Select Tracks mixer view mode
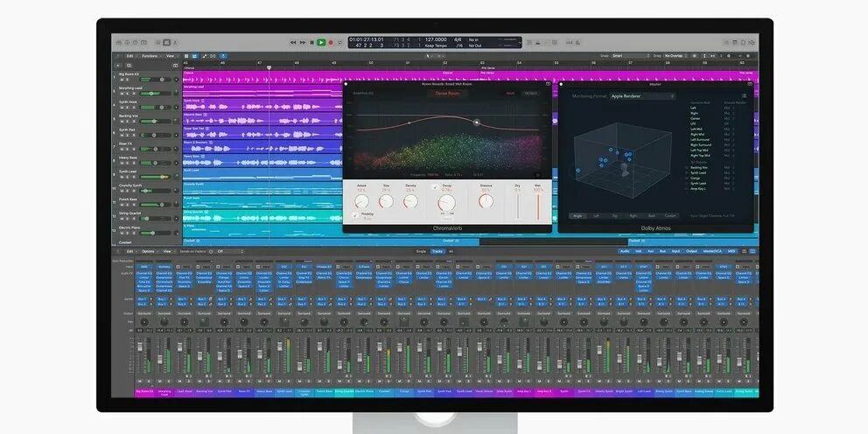868x434 pixels. tap(437, 251)
